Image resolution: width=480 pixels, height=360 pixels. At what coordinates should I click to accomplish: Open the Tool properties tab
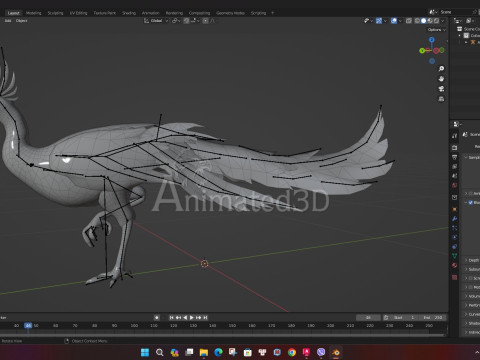(455, 136)
